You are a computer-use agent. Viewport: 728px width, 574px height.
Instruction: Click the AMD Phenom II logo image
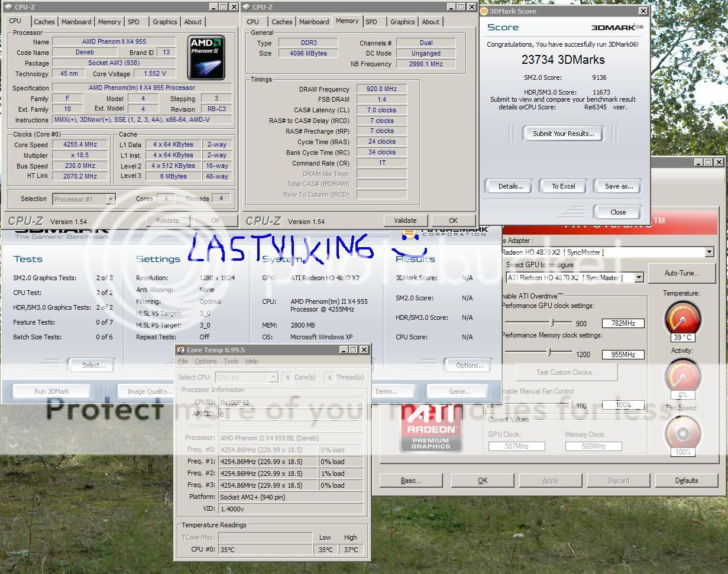tap(206, 57)
